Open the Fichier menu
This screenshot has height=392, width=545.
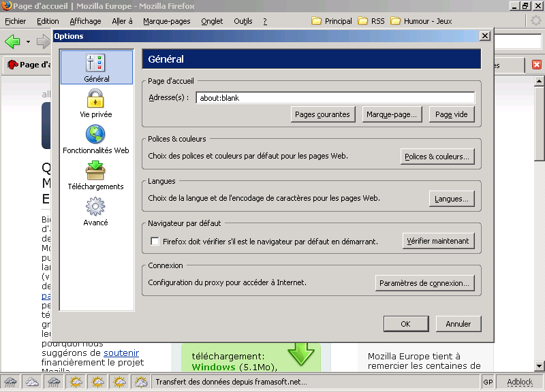pos(15,21)
